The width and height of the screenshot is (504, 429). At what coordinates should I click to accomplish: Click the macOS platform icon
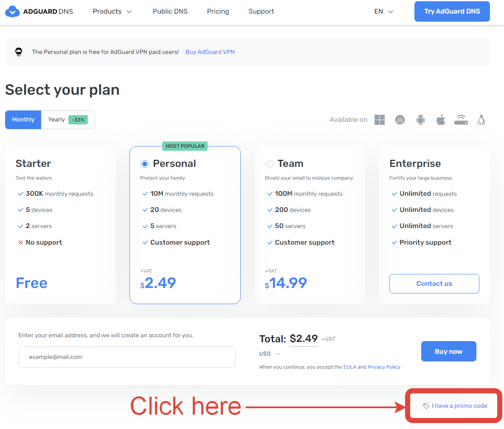400,120
